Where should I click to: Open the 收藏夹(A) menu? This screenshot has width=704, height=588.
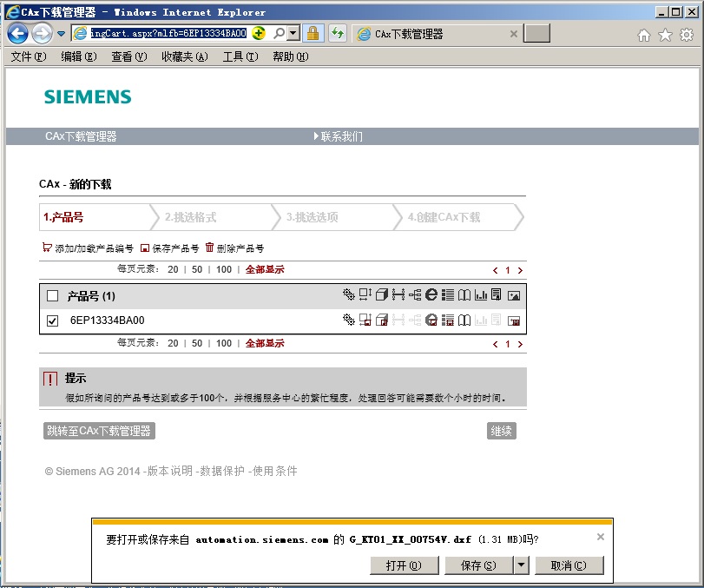coord(185,56)
